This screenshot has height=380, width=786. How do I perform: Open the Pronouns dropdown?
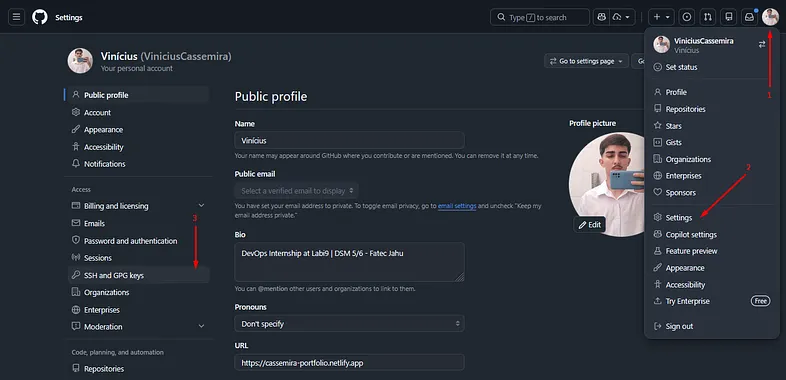coord(349,323)
